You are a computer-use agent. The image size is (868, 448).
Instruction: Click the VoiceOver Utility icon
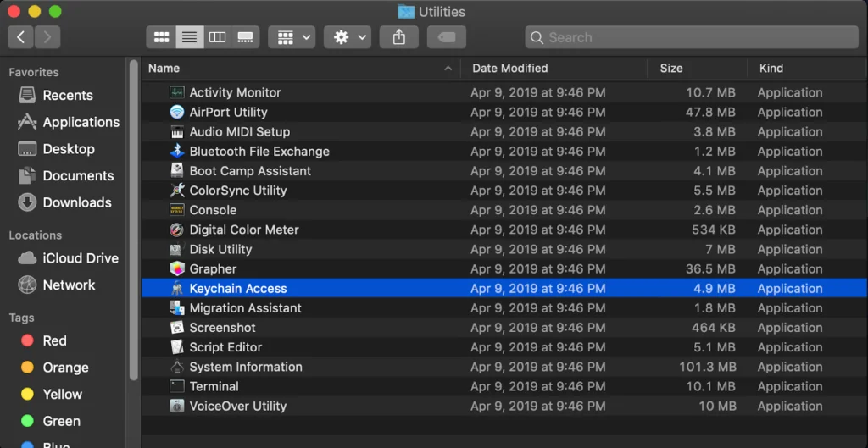click(x=176, y=406)
